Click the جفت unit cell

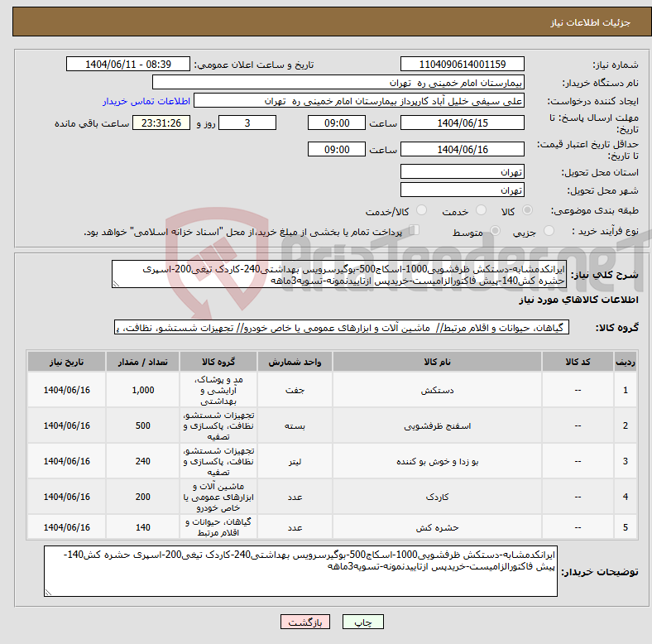click(295, 390)
